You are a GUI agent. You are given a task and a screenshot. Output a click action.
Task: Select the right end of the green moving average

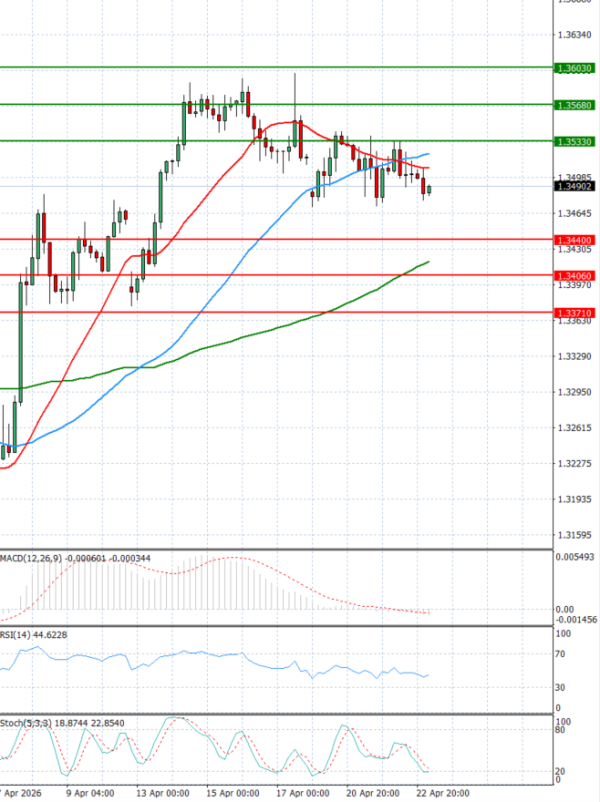[428, 262]
